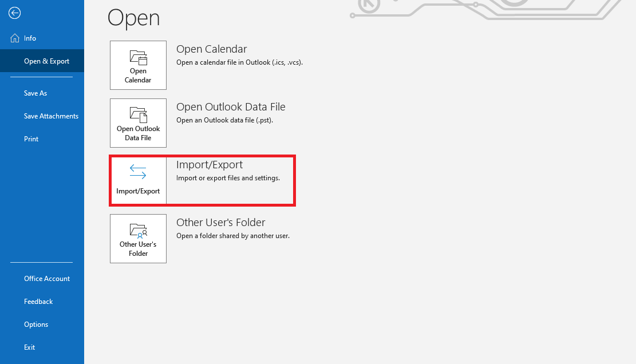Viewport: 636px width, 364px height.
Task: Open Save Attachments
Action: click(51, 116)
